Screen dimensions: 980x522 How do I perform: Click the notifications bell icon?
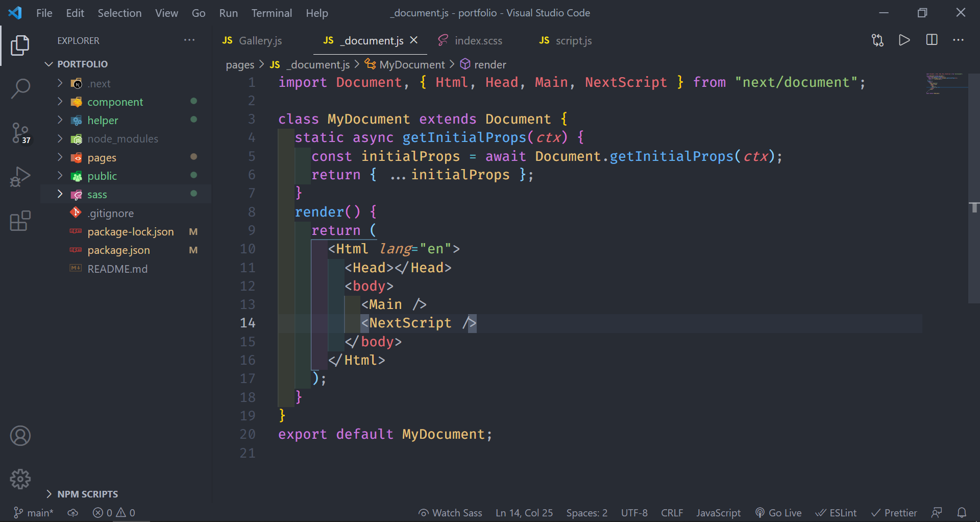[x=962, y=513]
